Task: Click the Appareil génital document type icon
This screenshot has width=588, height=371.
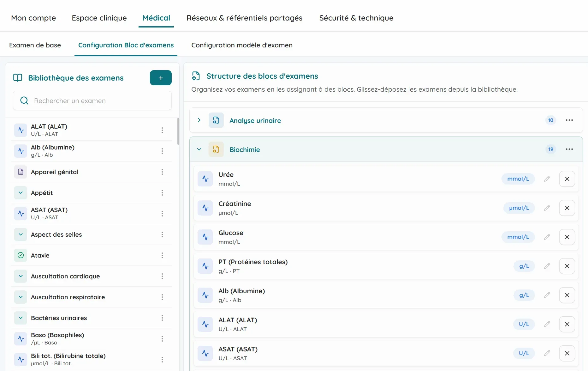Action: click(x=21, y=172)
